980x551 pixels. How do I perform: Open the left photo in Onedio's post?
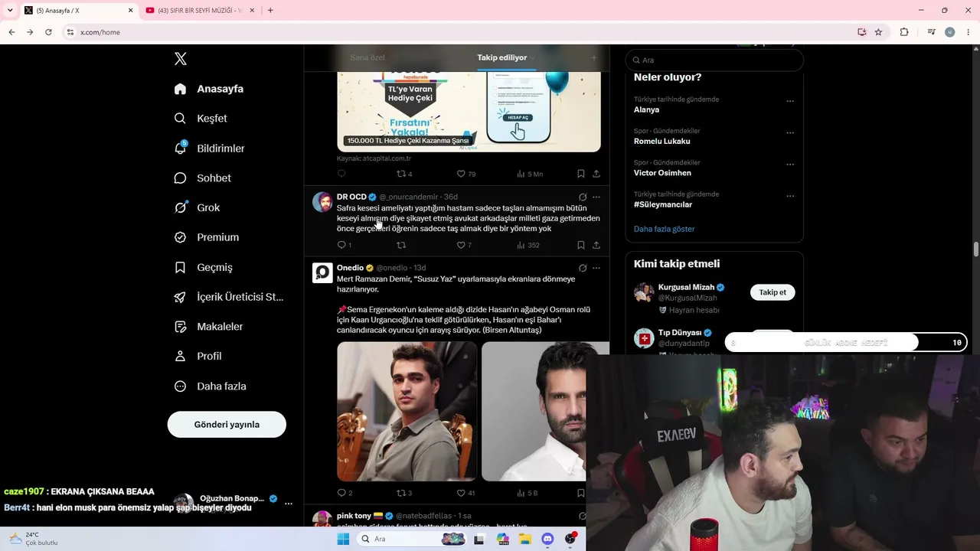tap(407, 411)
